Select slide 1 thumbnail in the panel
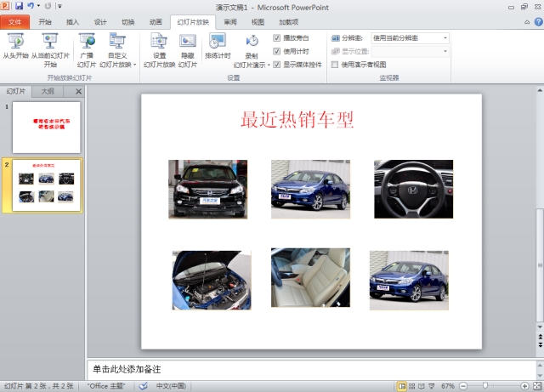544x392 pixels. (x=46, y=127)
